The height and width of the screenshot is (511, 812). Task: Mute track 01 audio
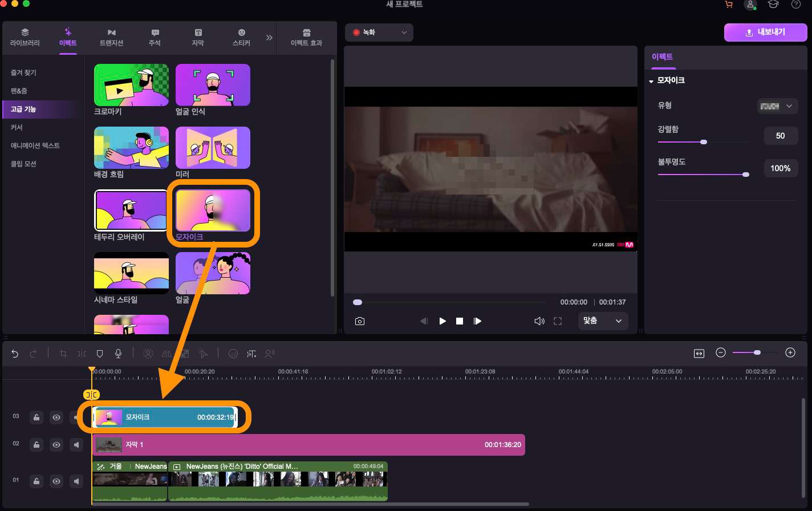coord(76,481)
